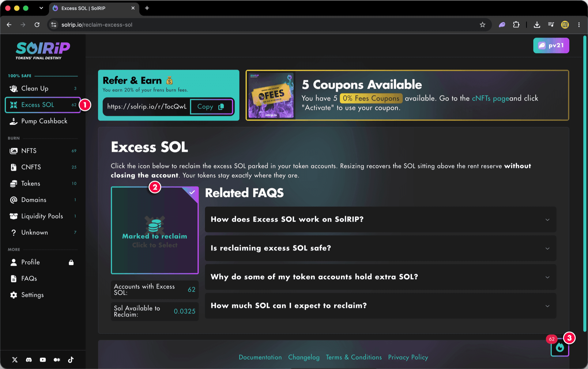Open the browser Downloads icon
The height and width of the screenshot is (369, 588).
pos(537,25)
